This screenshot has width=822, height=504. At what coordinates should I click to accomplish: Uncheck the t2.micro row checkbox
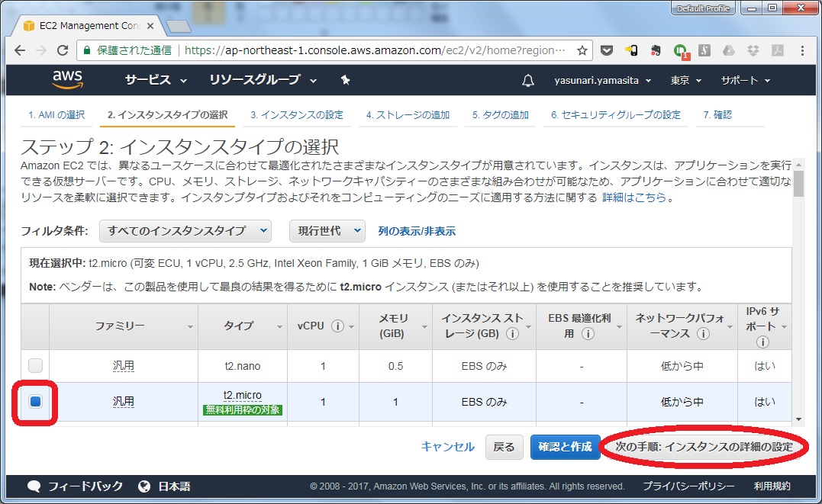point(35,401)
